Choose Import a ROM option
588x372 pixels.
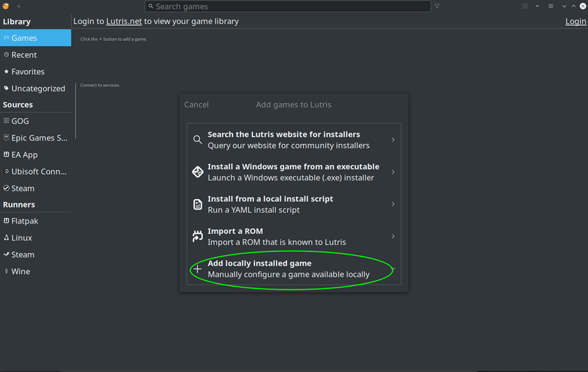(293, 237)
